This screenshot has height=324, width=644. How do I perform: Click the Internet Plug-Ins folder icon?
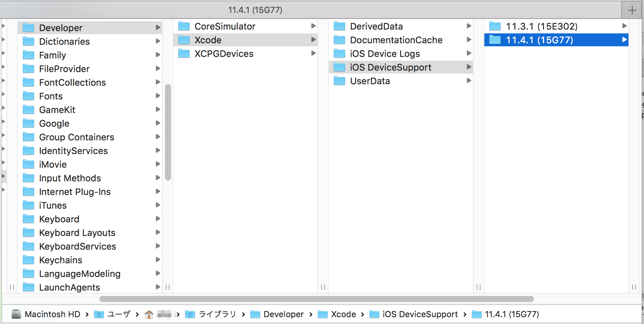28,192
